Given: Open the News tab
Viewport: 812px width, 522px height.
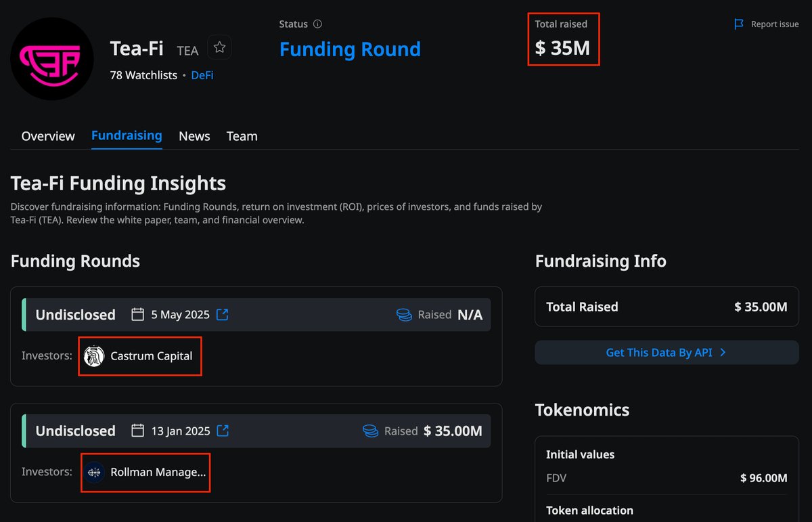Looking at the screenshot, I should pos(194,136).
